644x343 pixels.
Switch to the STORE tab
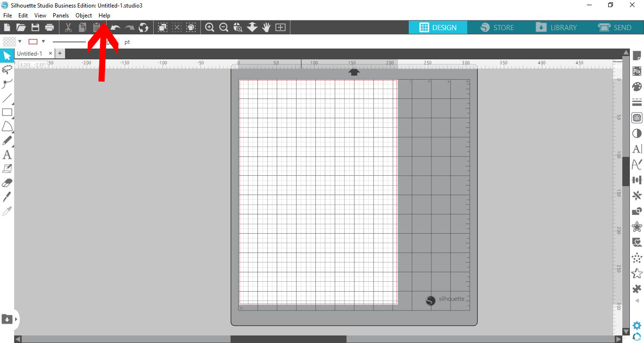(x=497, y=27)
